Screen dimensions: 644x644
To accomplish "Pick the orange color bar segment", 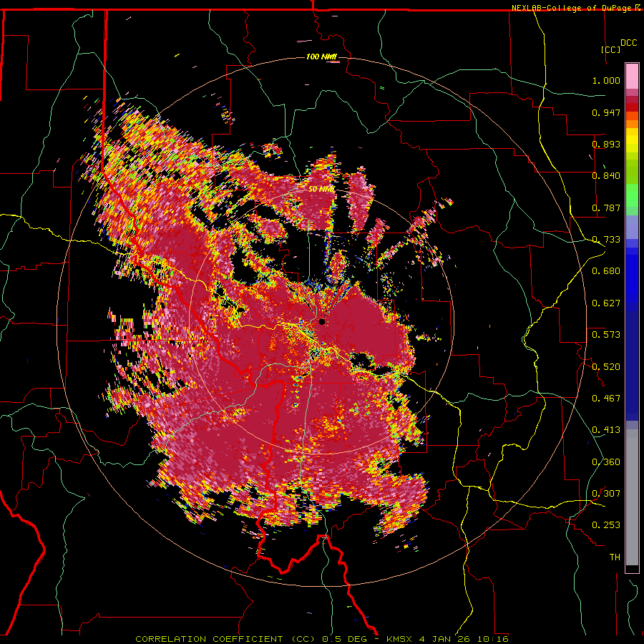I will click(632, 124).
